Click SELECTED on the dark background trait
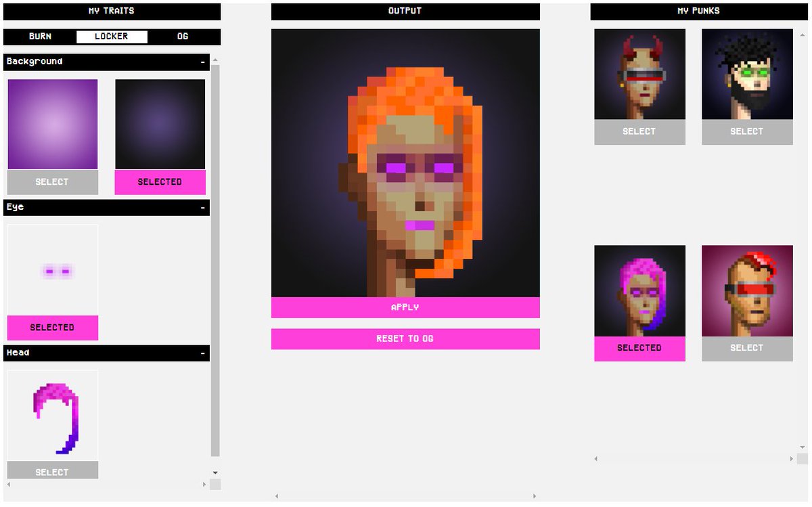This screenshot has width=812, height=507. pyautogui.click(x=160, y=181)
